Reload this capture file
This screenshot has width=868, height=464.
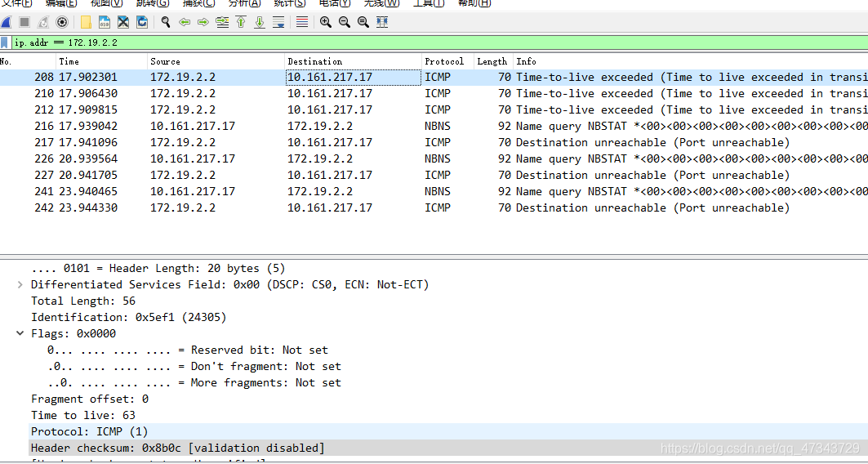pyautogui.click(x=142, y=22)
